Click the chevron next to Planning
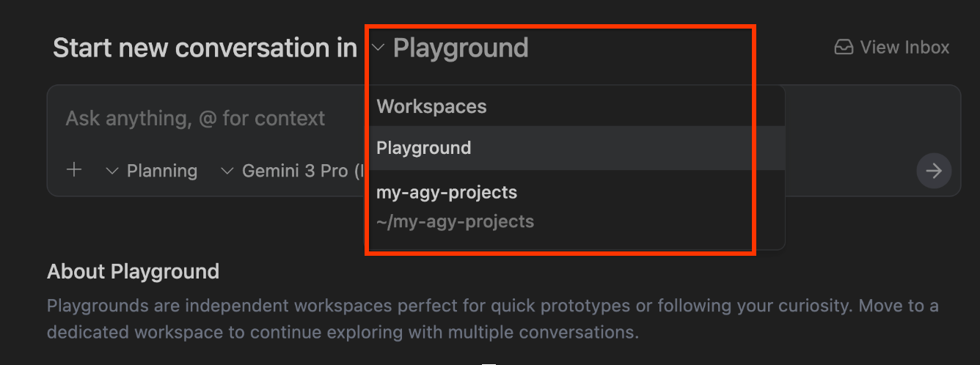The width and height of the screenshot is (980, 365). pyautogui.click(x=112, y=172)
